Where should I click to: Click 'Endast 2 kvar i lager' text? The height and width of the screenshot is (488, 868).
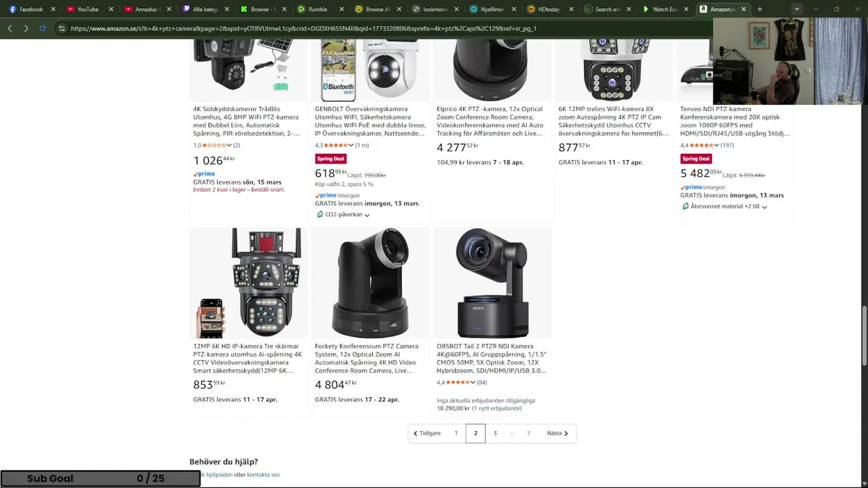click(x=239, y=190)
